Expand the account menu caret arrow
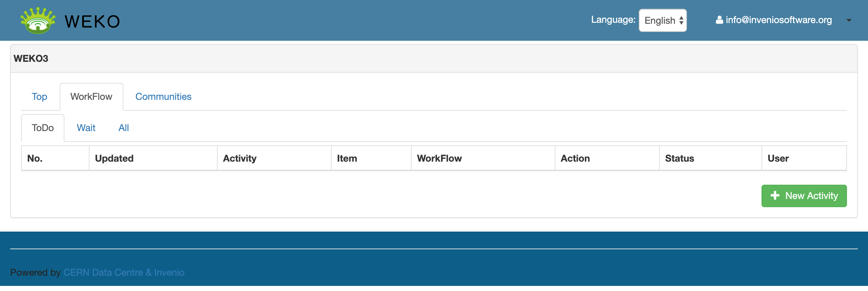868x291 pixels. pyautogui.click(x=849, y=20)
